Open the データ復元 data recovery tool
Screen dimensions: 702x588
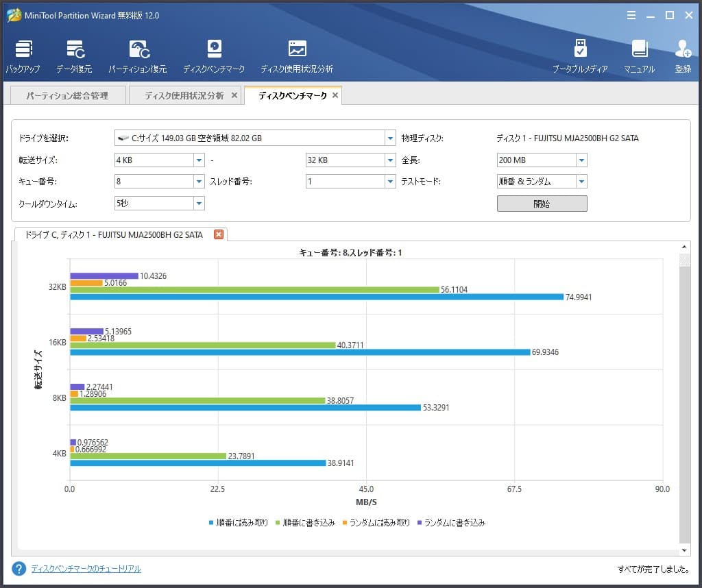pos(74,56)
